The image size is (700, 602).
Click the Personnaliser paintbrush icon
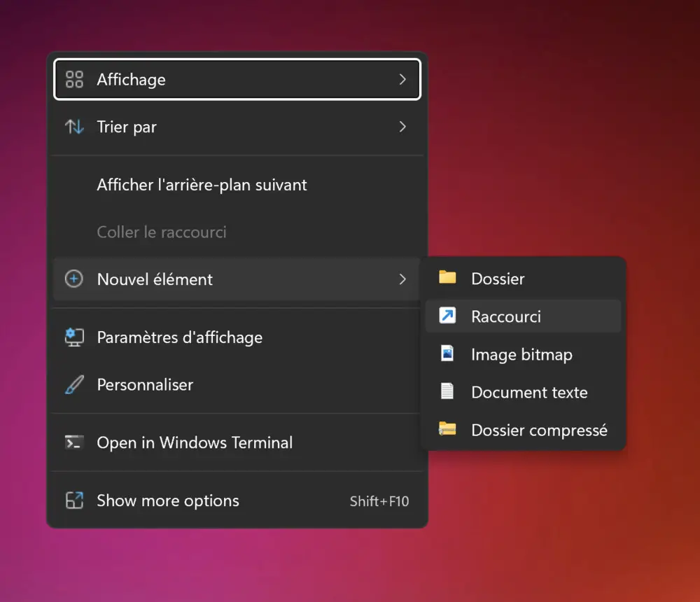[74, 385]
